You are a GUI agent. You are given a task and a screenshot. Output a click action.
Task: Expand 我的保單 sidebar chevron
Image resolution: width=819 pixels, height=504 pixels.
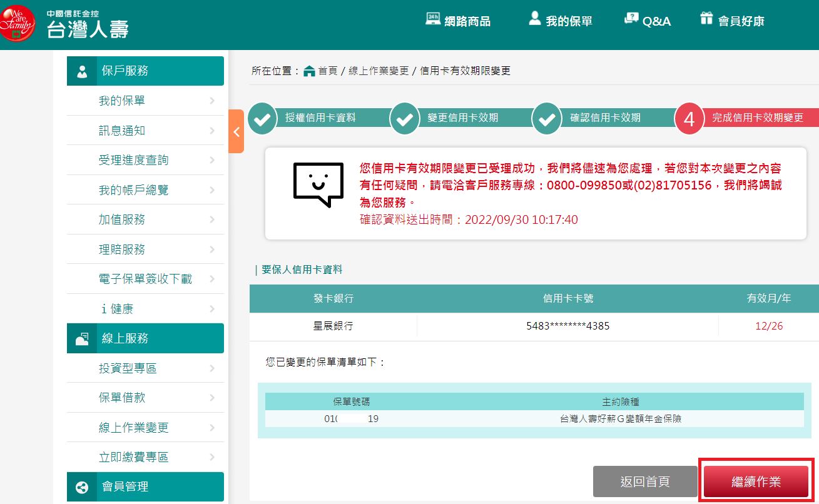pos(212,101)
